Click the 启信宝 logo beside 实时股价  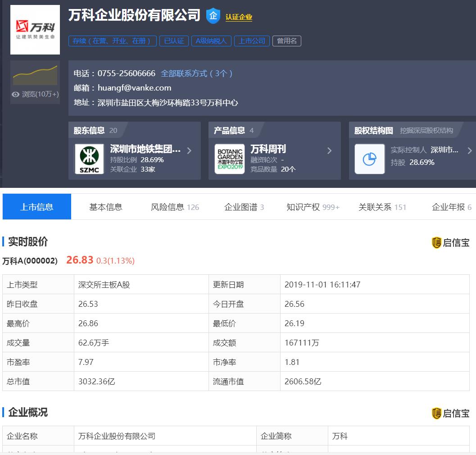tap(450, 243)
